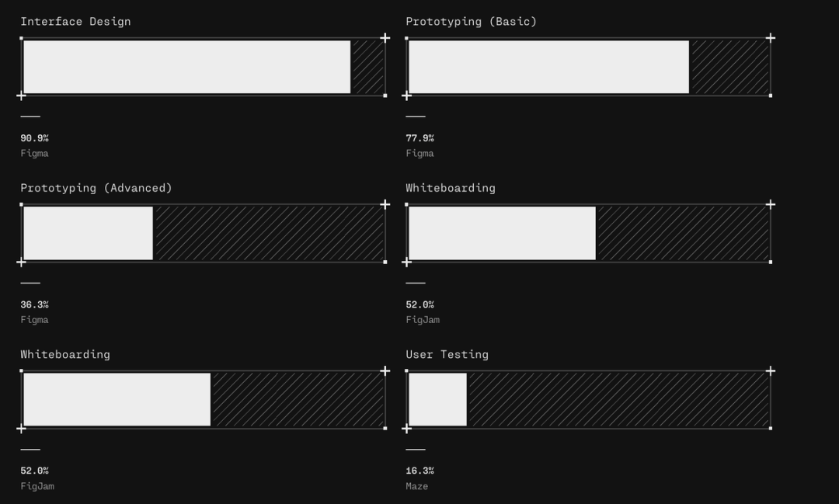This screenshot has height=504, width=839.
Task: Select the Prototyping (Advanced) title
Action: coord(96,188)
